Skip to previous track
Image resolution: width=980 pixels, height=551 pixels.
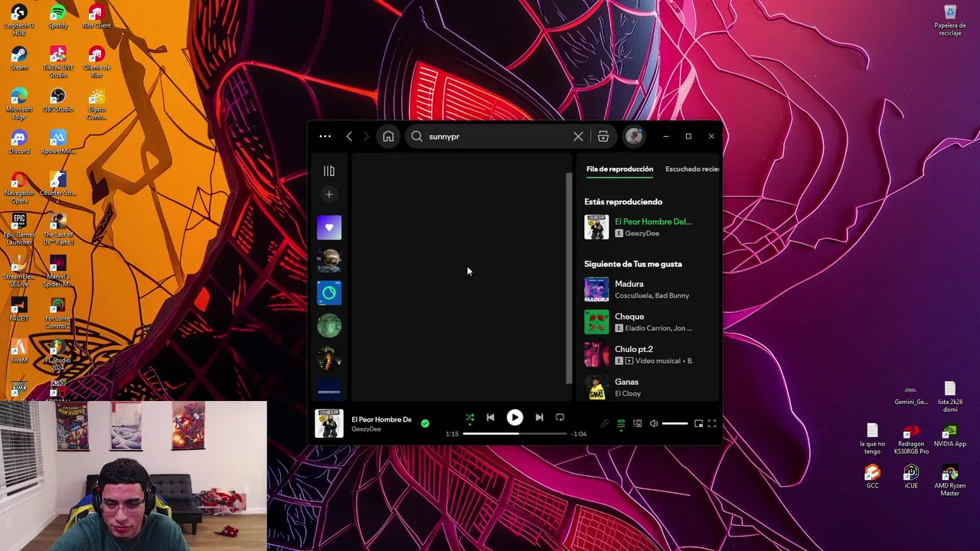point(490,418)
